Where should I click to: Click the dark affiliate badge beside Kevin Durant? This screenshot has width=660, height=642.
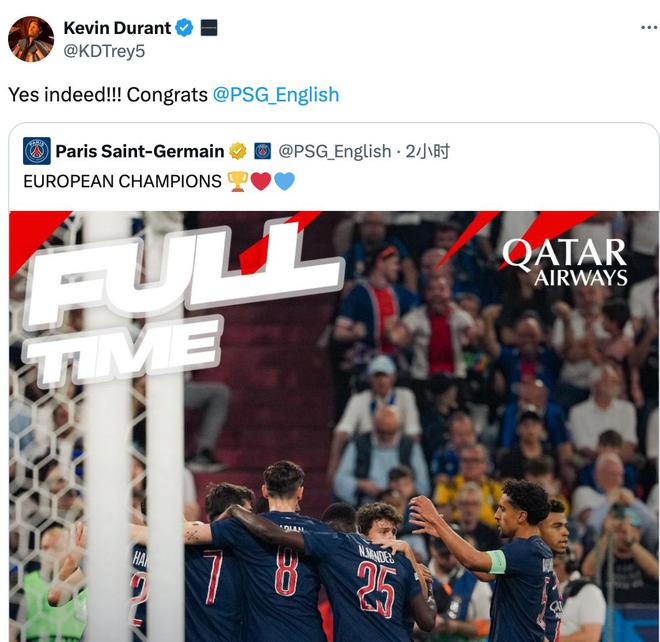tap(209, 28)
